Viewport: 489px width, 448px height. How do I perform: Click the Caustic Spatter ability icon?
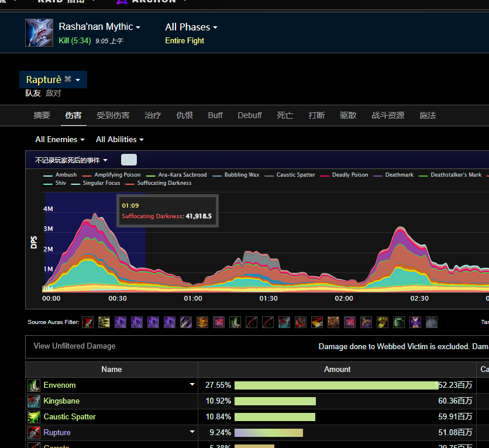pos(35,417)
